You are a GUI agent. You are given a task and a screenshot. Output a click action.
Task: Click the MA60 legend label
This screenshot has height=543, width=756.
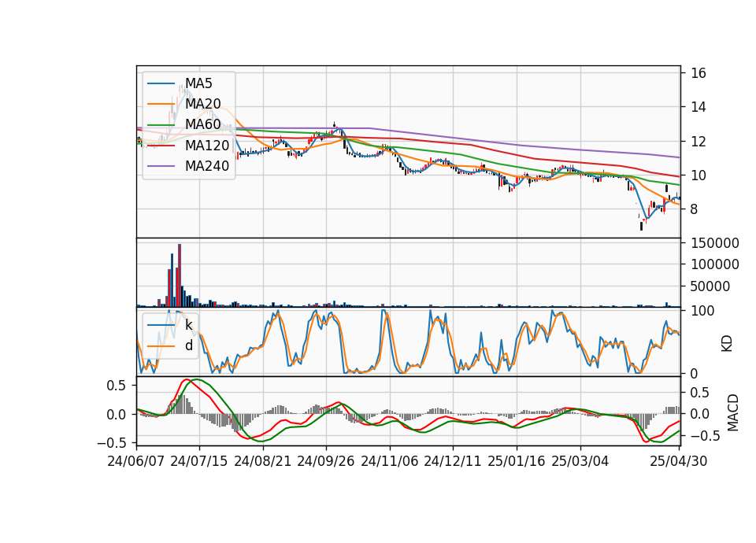203,125
